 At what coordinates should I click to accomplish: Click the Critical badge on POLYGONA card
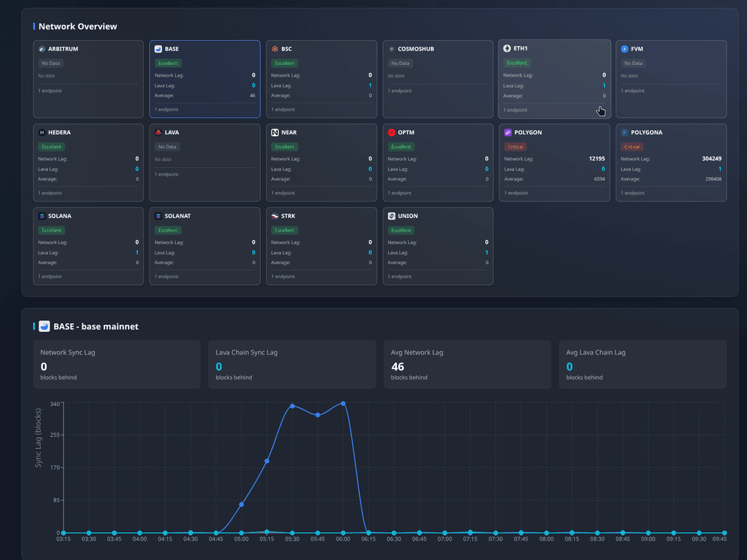[x=631, y=147]
